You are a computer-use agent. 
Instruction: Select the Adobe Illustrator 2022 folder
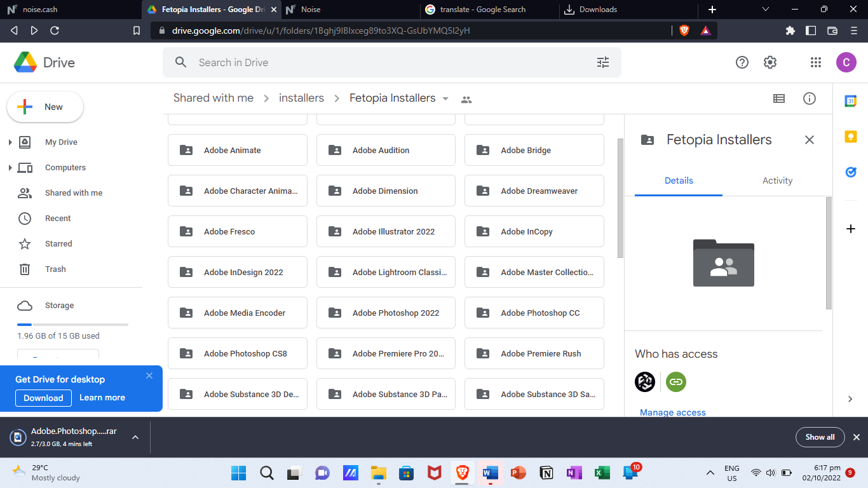click(386, 232)
